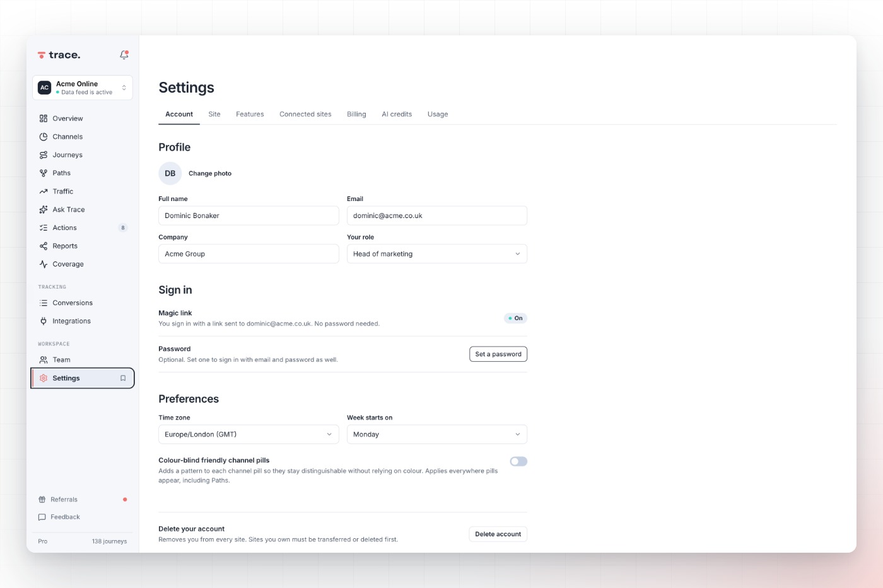
Task: Click the Reports share icon
Action: coord(44,246)
